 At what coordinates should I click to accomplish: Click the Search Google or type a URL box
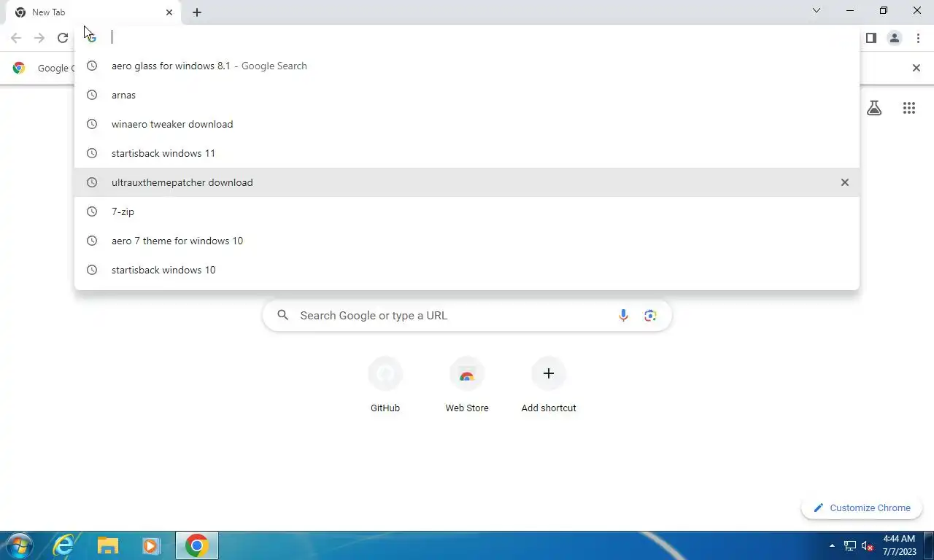coord(467,316)
